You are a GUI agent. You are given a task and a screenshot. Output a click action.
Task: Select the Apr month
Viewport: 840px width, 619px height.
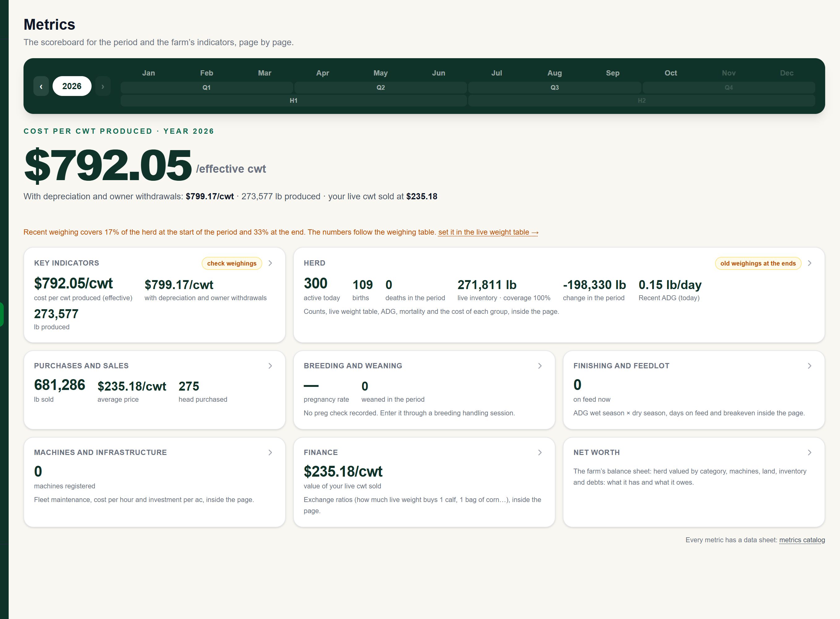coord(323,73)
